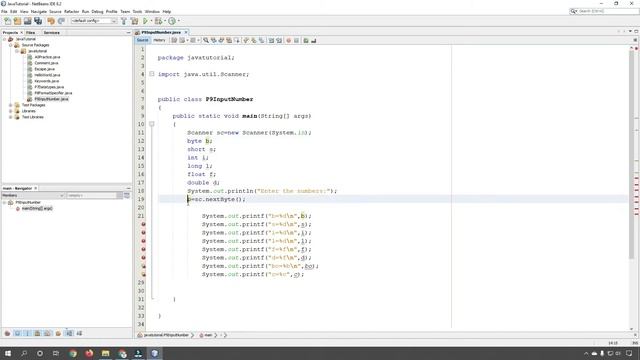Open File Explorer from the taskbar
The image size is (640, 360).
[105, 353]
